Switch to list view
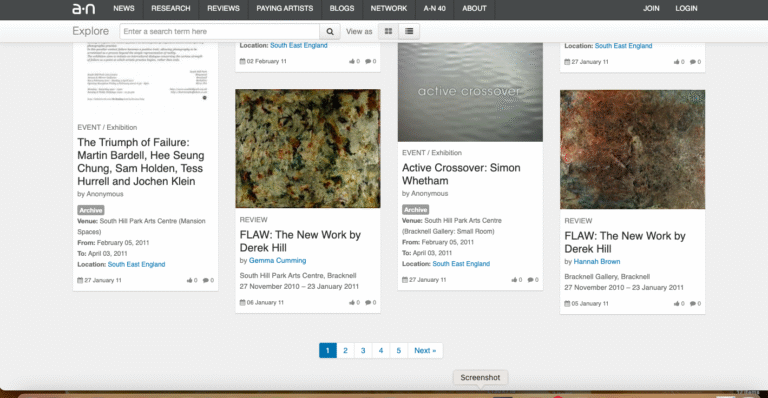Viewport: 768px width, 398px height. (409, 31)
